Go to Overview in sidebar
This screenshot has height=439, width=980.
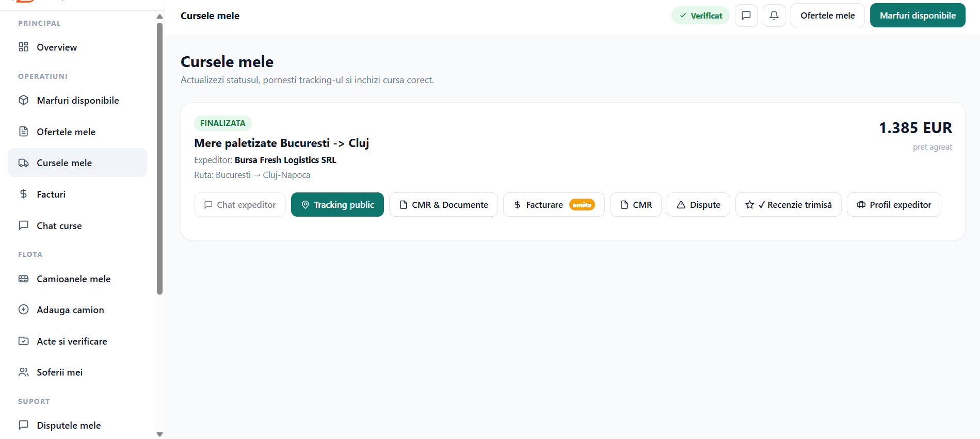[x=77, y=47]
